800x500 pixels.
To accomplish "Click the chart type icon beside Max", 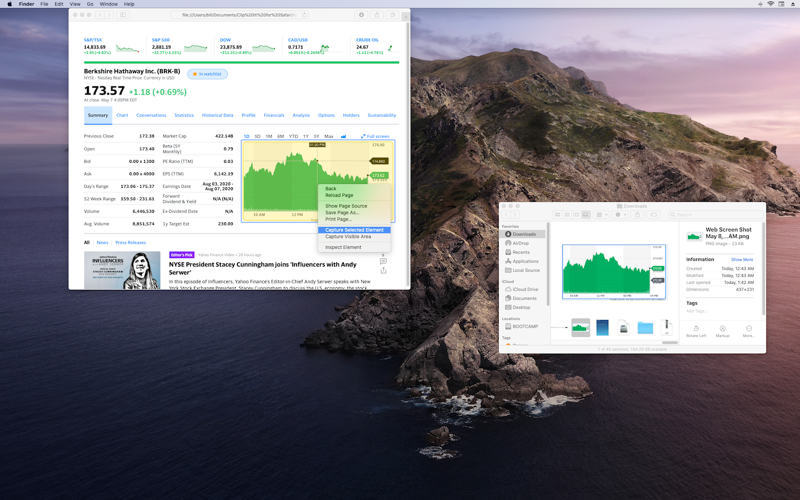I will coord(343,136).
